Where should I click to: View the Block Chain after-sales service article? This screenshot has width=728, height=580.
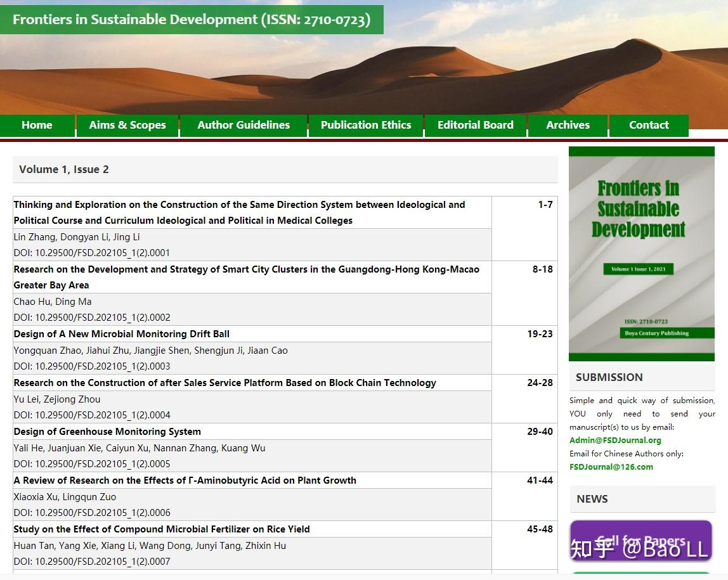point(224,382)
